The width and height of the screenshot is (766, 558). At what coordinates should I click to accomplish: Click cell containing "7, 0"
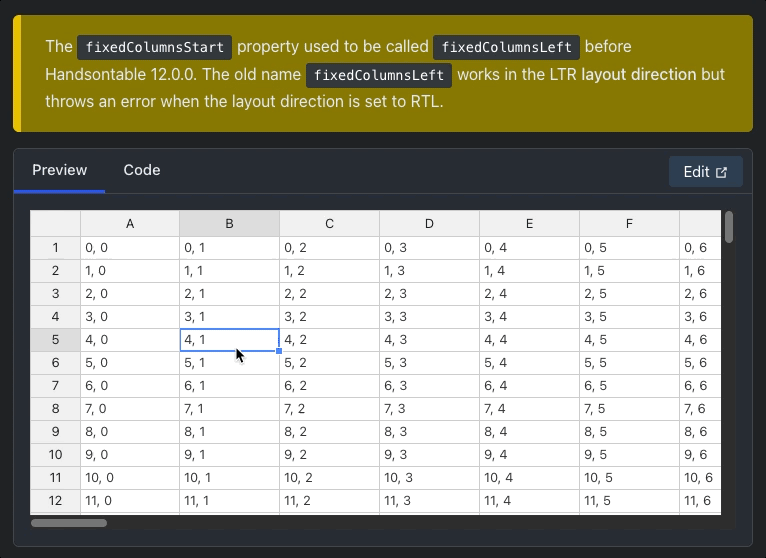coord(130,408)
